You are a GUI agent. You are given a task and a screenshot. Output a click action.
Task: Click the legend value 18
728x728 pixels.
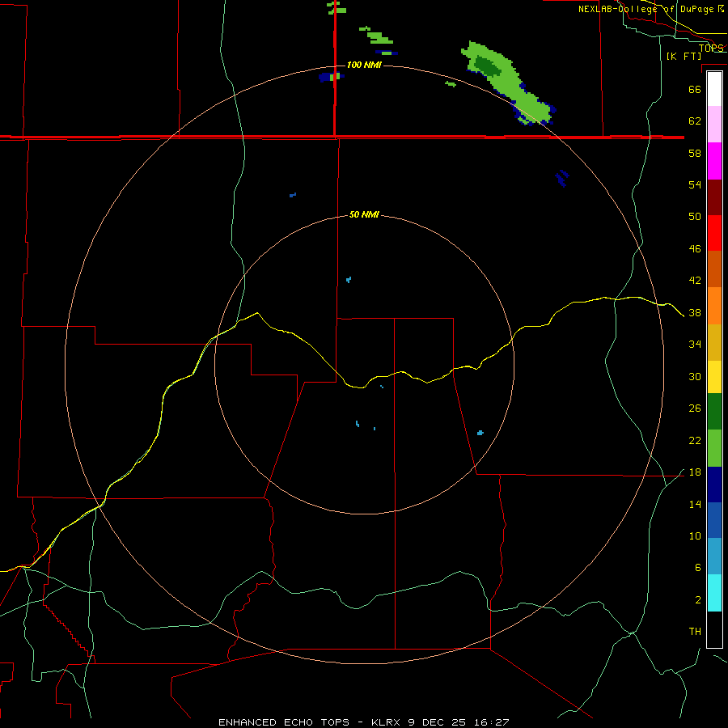(695, 472)
